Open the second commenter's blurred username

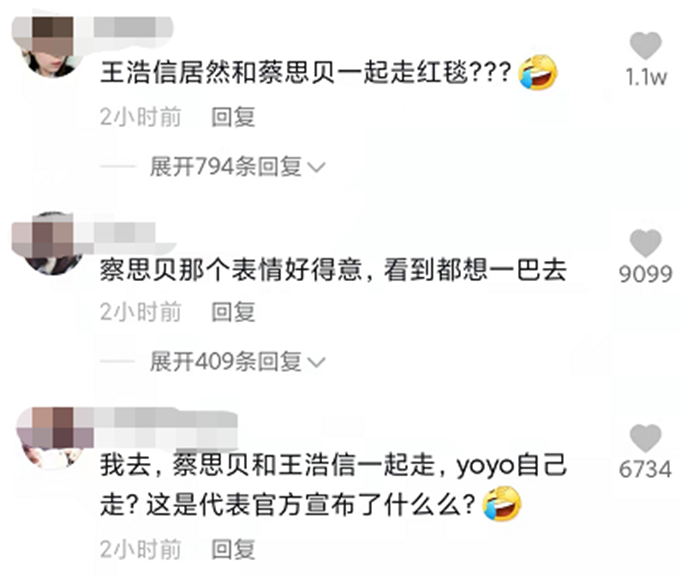coord(124,233)
